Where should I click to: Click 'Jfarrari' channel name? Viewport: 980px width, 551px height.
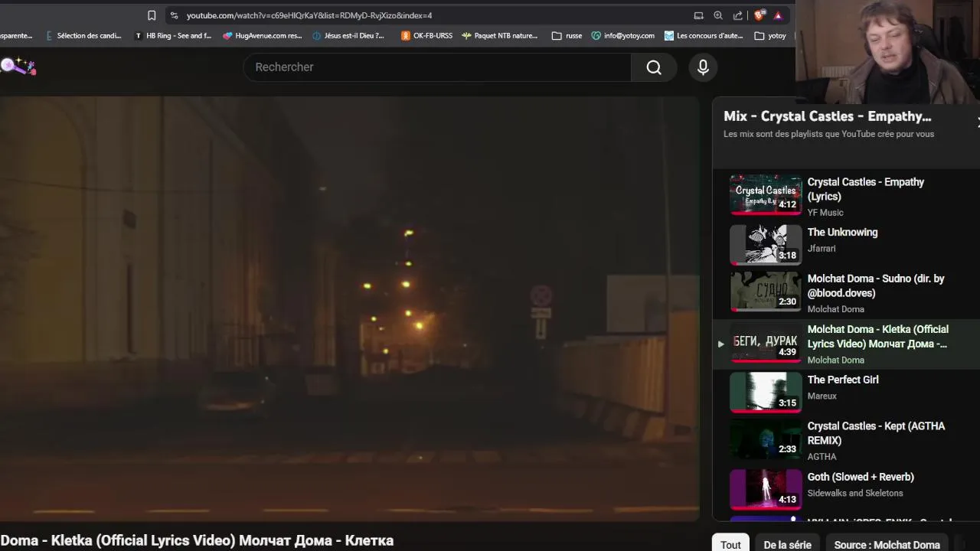point(822,249)
